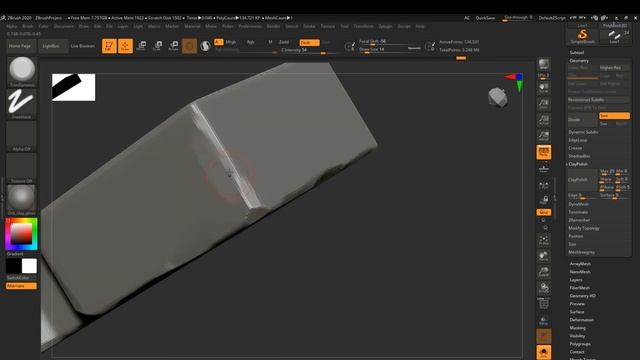Click the Zoom document icon
640x360 pixels.
[x=544, y=104]
